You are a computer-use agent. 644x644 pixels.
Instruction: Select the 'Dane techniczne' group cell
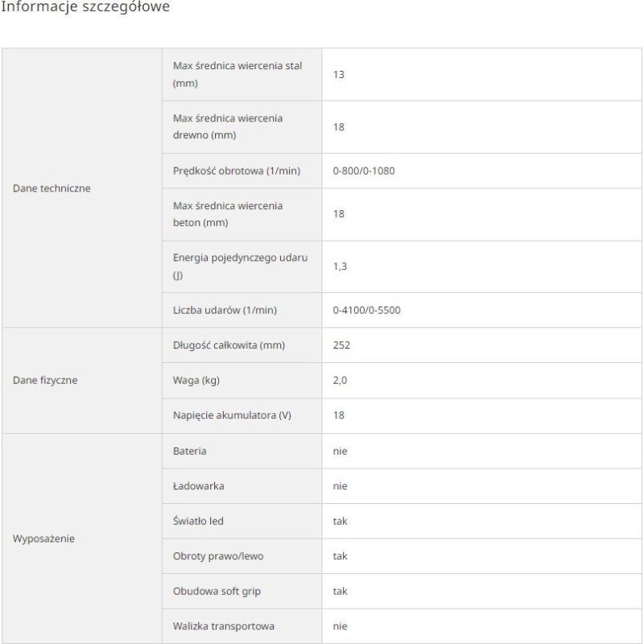coord(52,188)
